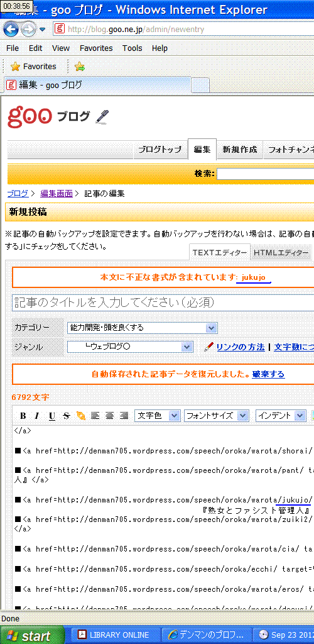Image resolution: width=314 pixels, height=644 pixels.
Task: Click the 『熟女とファシスト管理人』 text
Action: [x=256, y=511]
